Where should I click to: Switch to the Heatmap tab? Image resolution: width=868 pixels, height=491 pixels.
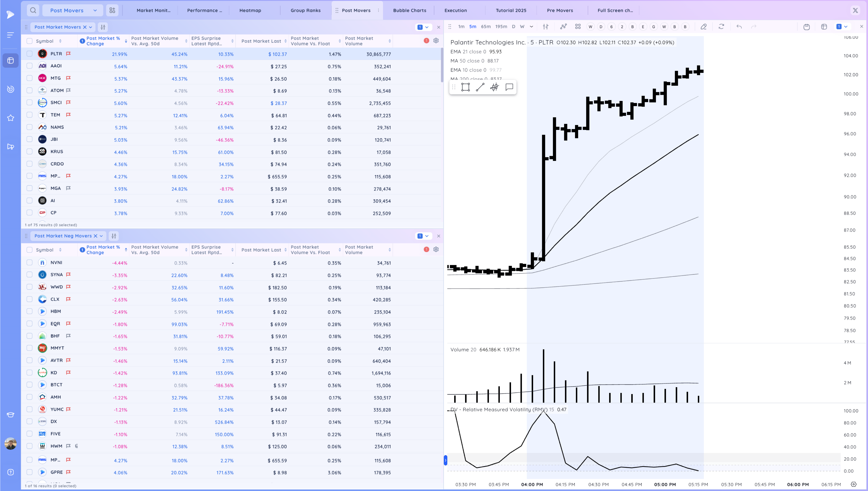(x=250, y=10)
